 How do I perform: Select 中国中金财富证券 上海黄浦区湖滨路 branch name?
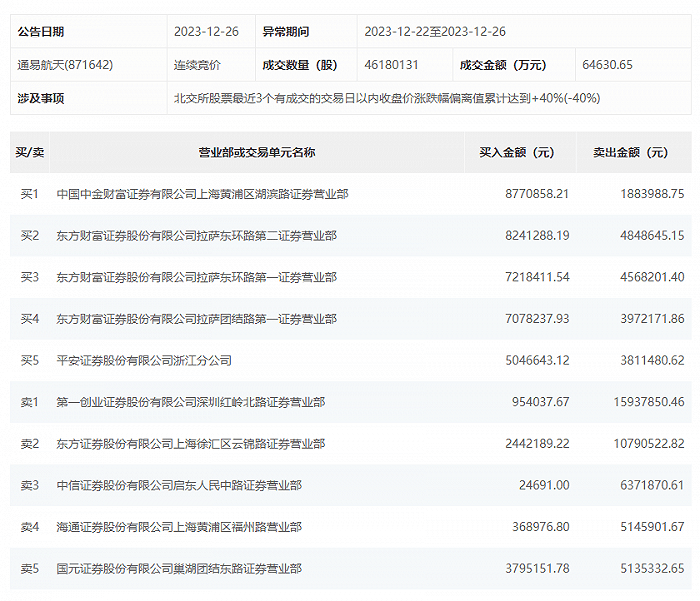coord(202,194)
